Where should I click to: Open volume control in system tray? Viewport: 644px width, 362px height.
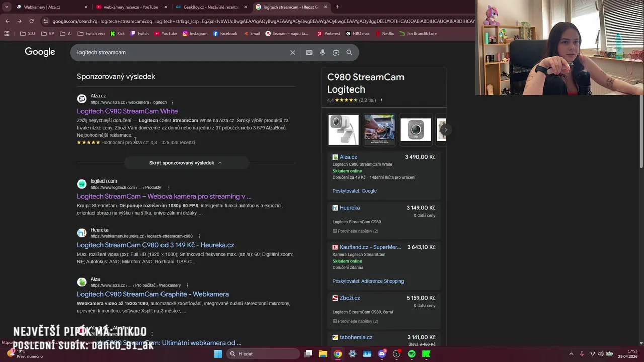[600, 354]
